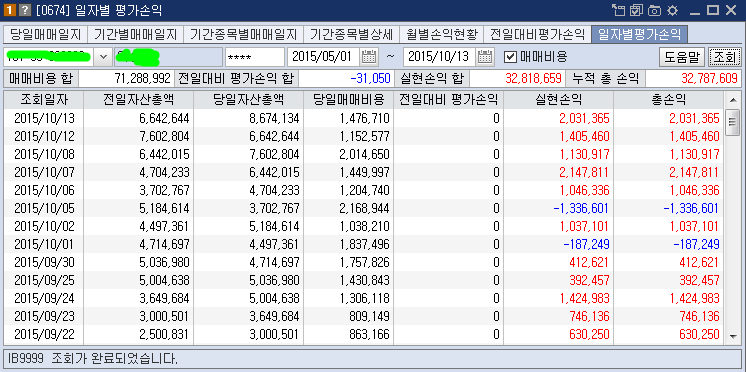Click the start date field 2015/05/01
The image size is (746, 372).
tap(325, 57)
